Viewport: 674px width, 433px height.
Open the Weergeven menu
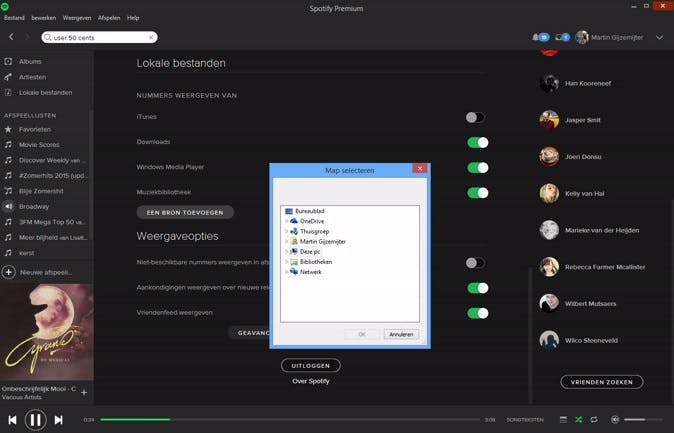[77, 18]
